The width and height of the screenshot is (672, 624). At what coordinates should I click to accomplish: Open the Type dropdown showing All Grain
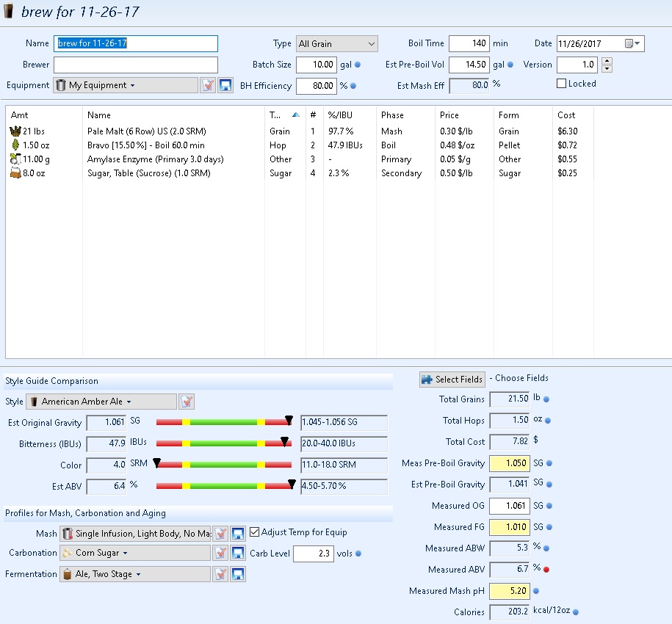pos(337,44)
